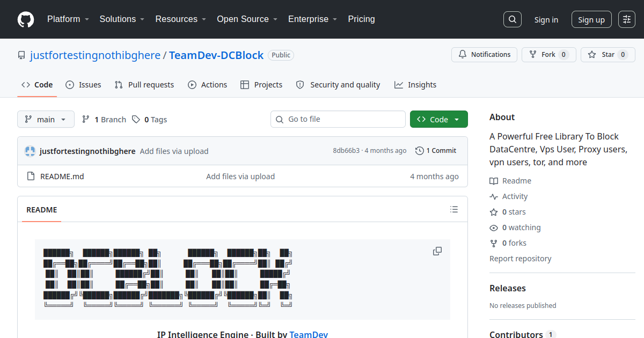This screenshot has height=338, width=644.
Task: View 0 forks link in About
Action: [x=508, y=243]
